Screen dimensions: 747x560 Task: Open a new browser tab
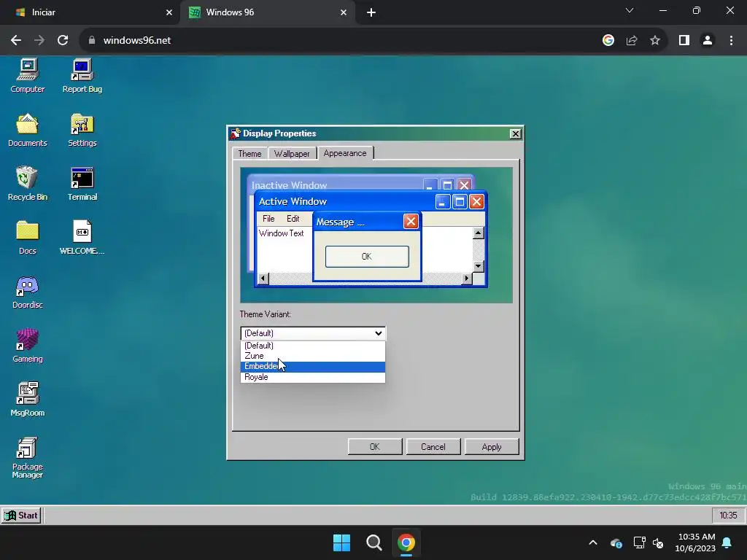pos(371,12)
